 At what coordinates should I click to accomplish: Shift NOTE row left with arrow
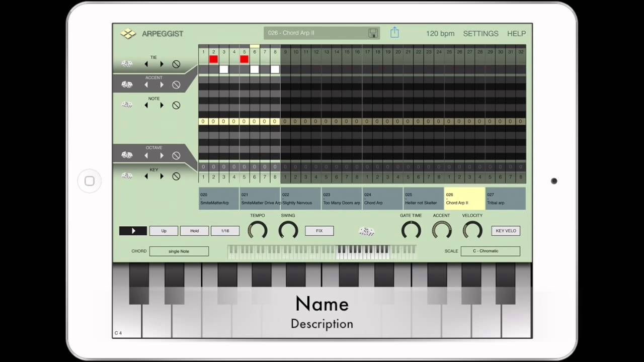coord(146,105)
